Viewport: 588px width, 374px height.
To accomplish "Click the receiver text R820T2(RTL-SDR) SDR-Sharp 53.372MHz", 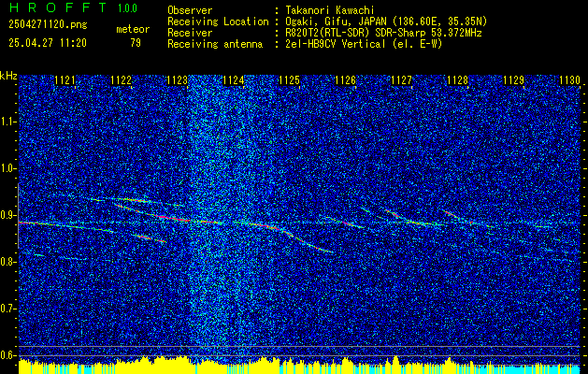I will pyautogui.click(x=383, y=33).
